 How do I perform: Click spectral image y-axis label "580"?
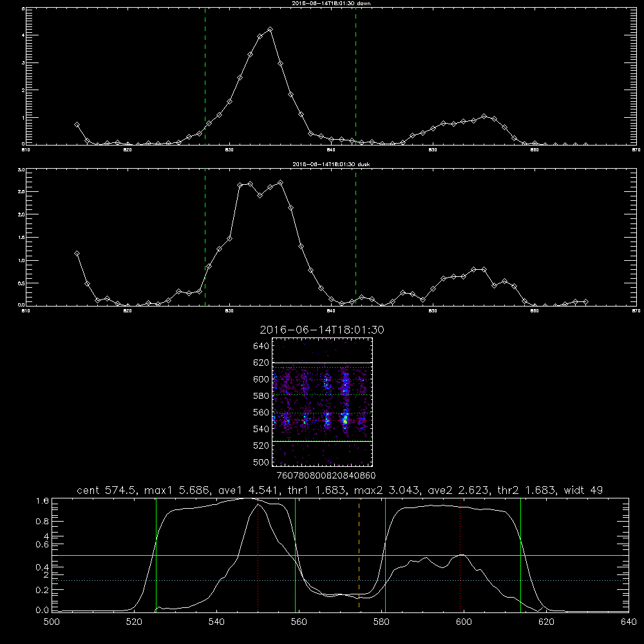coord(261,396)
